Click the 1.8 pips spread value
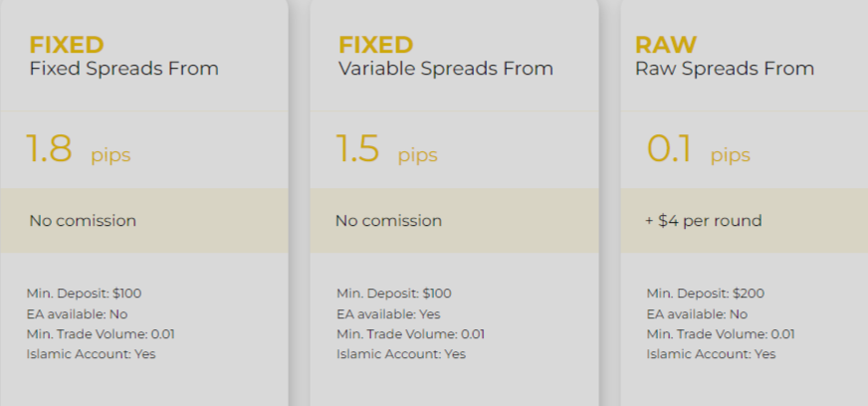Viewport: 868px width, 406px height. (x=78, y=150)
